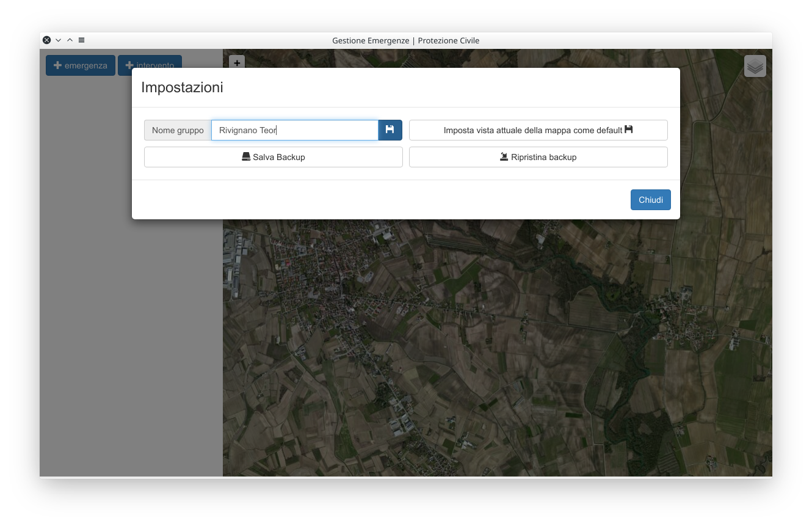This screenshot has height=526, width=812.
Task: Click the Impostazioni dialog title
Action: coord(182,87)
